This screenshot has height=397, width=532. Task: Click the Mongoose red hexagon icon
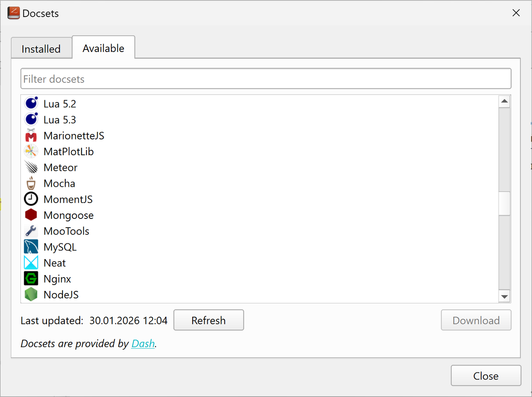click(31, 215)
